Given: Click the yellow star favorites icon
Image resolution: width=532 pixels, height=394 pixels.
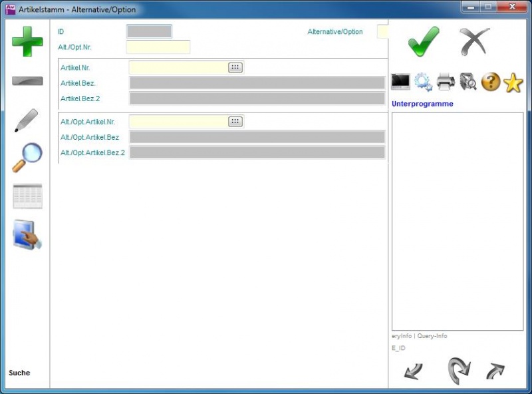Looking at the screenshot, I should click(x=513, y=83).
